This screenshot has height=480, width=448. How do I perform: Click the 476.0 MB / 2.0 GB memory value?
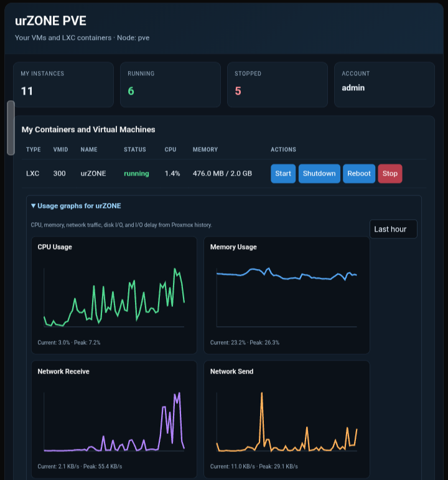(223, 174)
